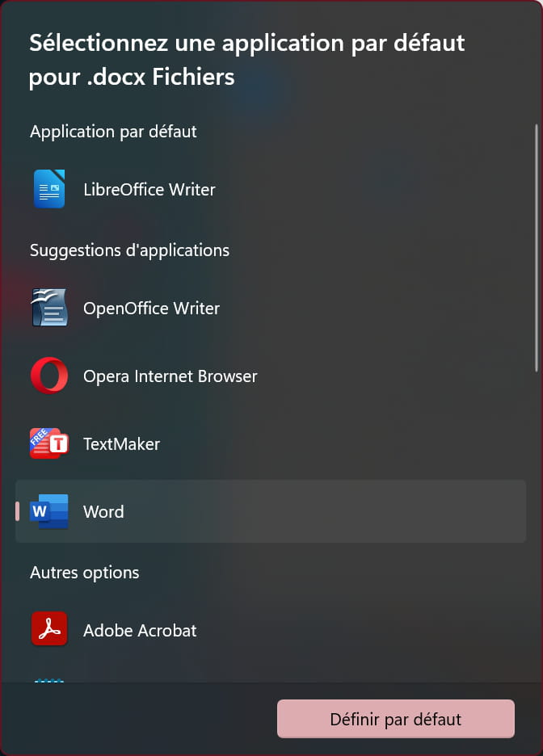Choose the Adobe Acrobat label
543x756 pixels.
click(140, 631)
